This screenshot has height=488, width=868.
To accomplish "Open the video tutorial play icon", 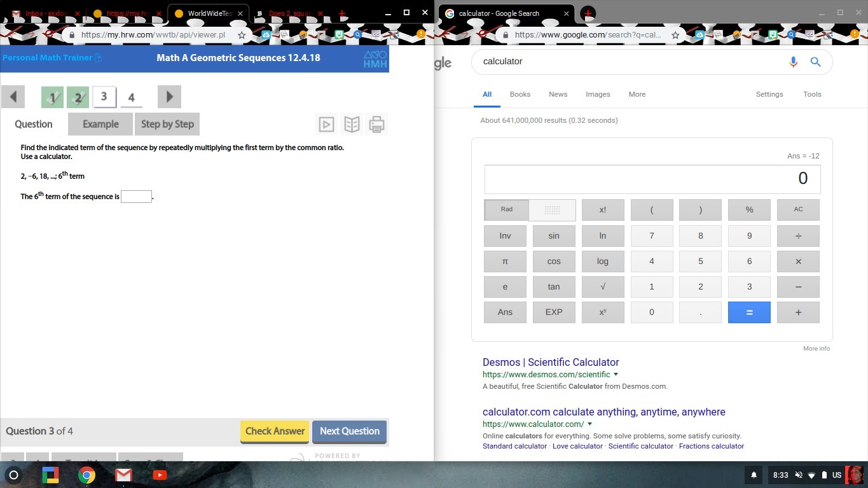I will pos(326,124).
